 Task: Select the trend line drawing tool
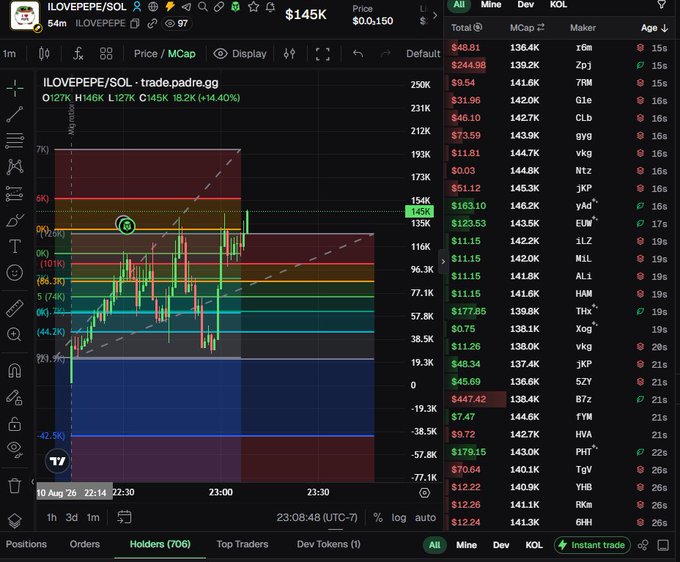(15, 114)
